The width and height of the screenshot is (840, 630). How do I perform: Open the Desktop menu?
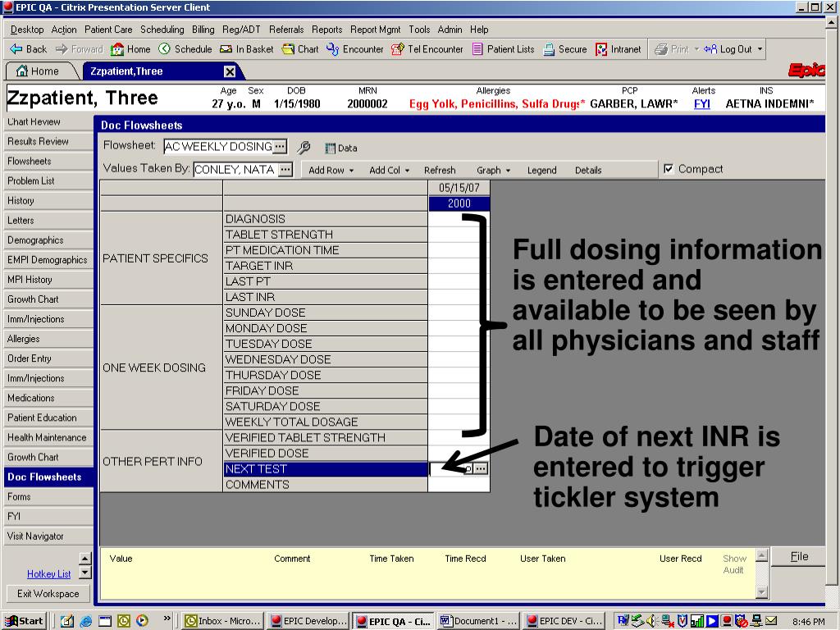[x=27, y=30]
